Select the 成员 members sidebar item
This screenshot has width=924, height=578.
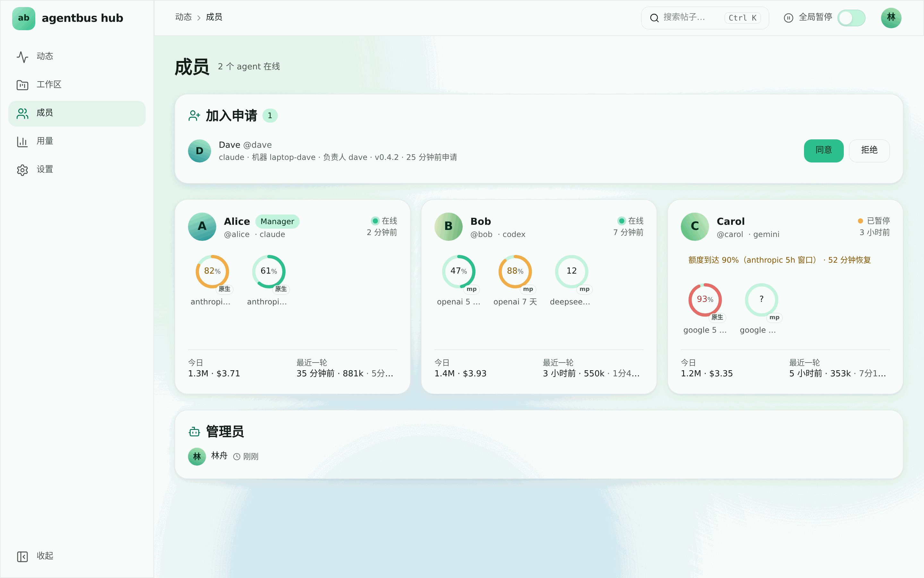77,114
